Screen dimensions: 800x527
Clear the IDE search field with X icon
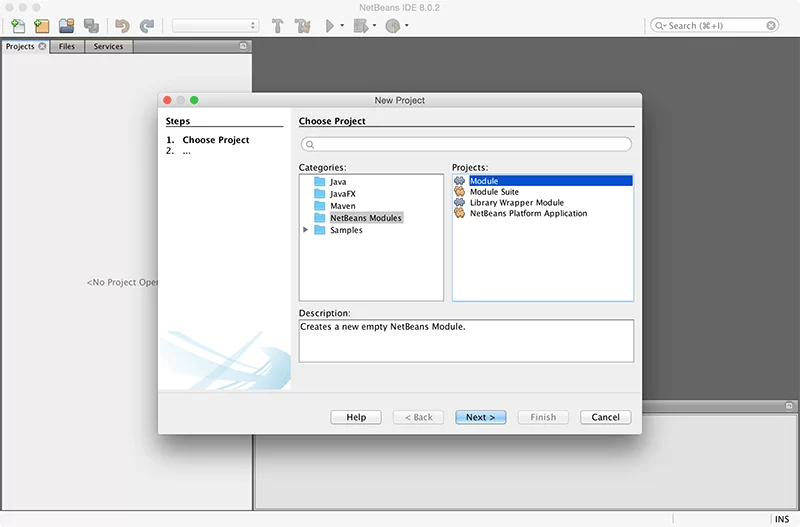point(771,26)
